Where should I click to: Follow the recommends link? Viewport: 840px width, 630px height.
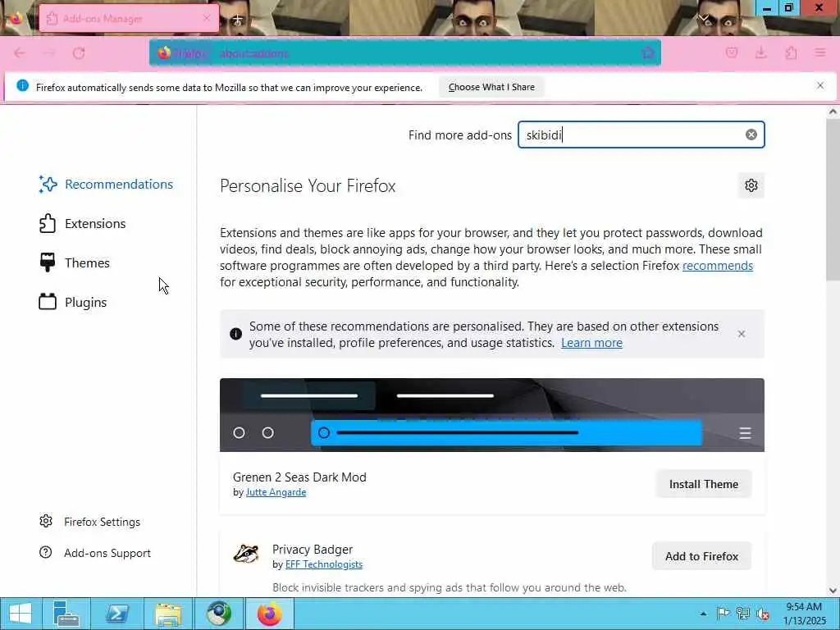[717, 266]
